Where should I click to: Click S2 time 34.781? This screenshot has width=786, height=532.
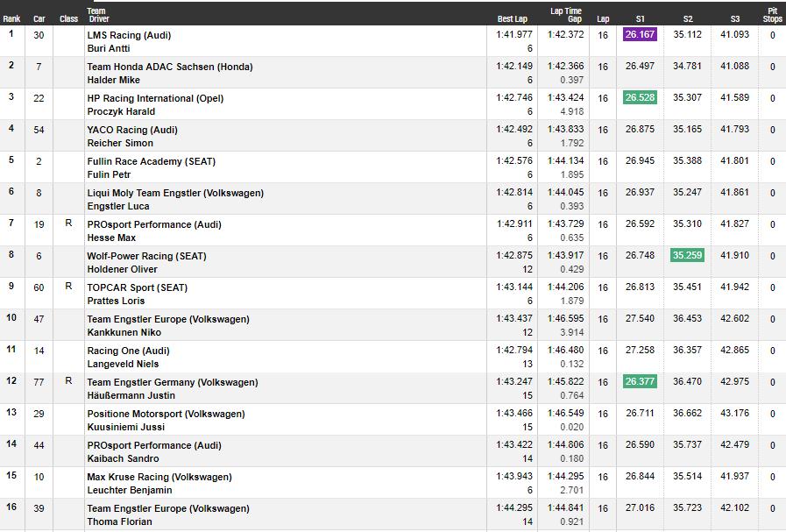tap(687, 67)
